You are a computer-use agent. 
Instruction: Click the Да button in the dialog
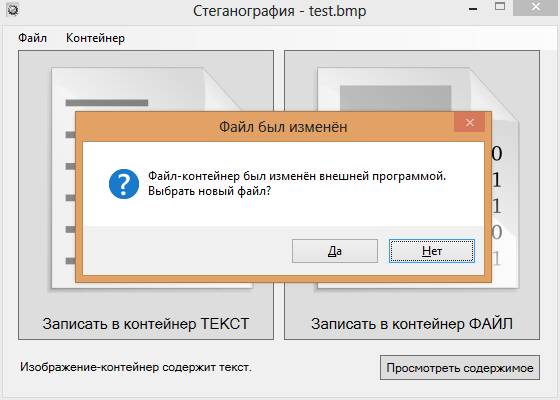click(335, 251)
